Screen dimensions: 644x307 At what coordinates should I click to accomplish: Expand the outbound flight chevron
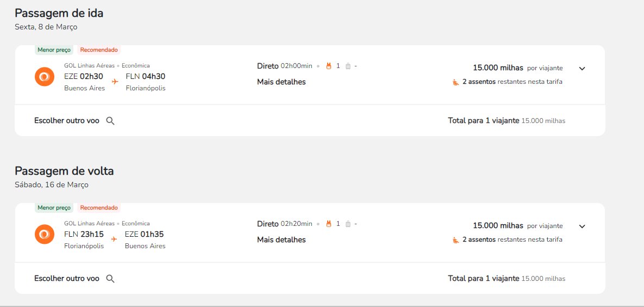point(582,69)
